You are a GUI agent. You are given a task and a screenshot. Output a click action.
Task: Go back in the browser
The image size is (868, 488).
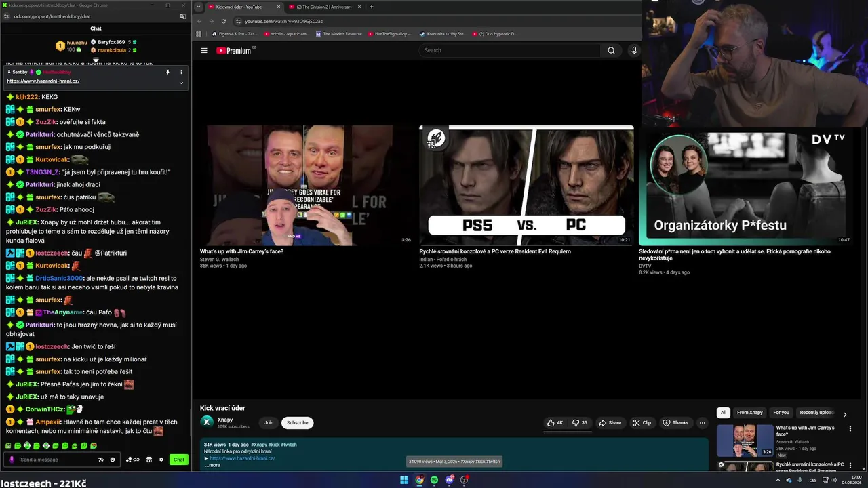(x=199, y=21)
